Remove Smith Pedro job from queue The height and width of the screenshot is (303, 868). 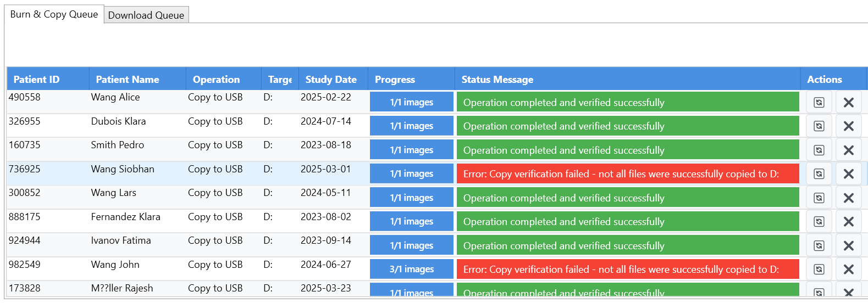pos(848,150)
